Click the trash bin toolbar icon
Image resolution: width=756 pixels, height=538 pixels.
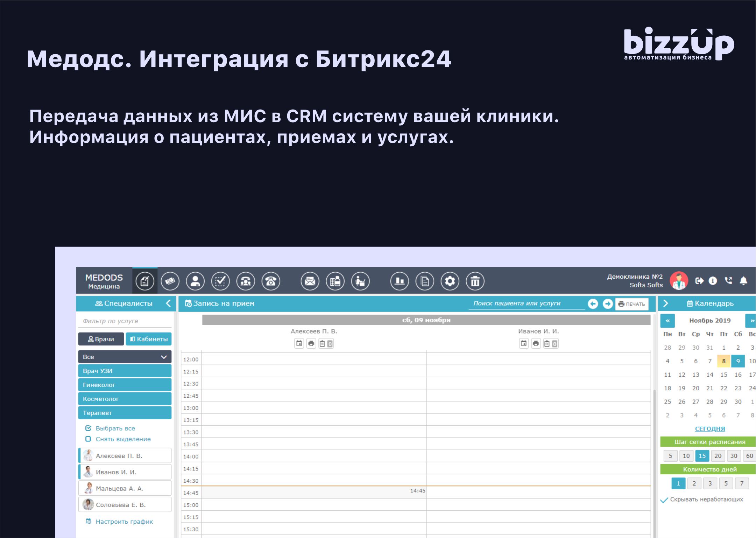[x=475, y=281]
